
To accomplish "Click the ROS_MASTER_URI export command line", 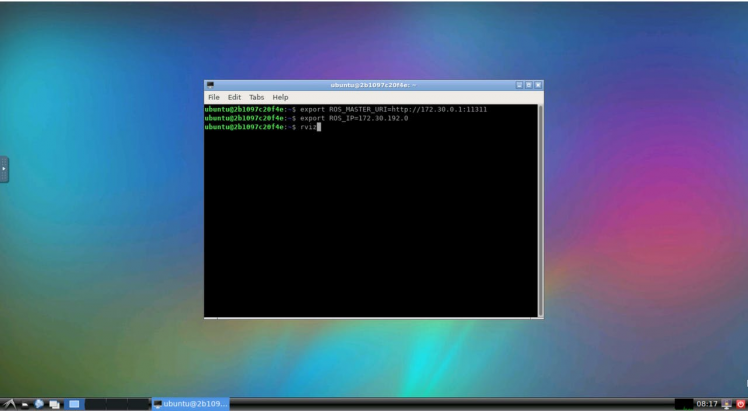I will click(394, 110).
